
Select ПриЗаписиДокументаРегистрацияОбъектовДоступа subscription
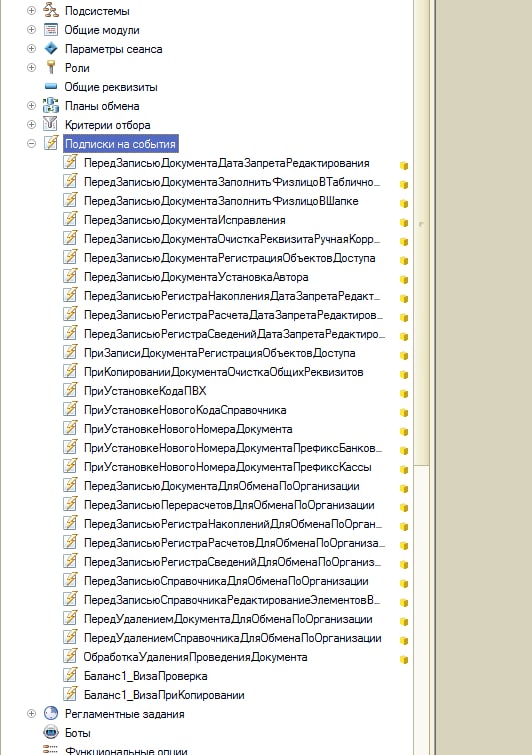pyautogui.click(x=220, y=353)
